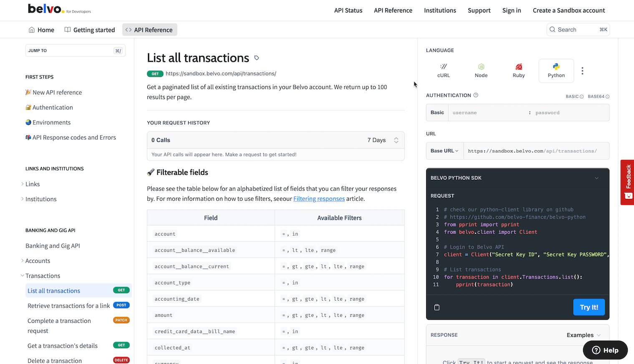Image resolution: width=634 pixels, height=364 pixels.
Task: Open the Help chat widget
Action: pyautogui.click(x=605, y=350)
